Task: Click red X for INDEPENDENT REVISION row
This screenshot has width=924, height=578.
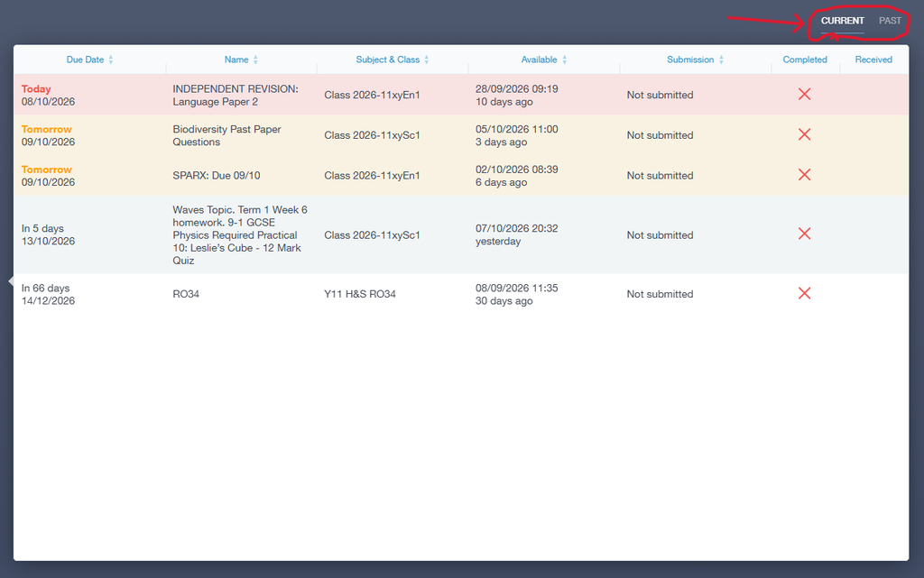Action: pos(804,94)
